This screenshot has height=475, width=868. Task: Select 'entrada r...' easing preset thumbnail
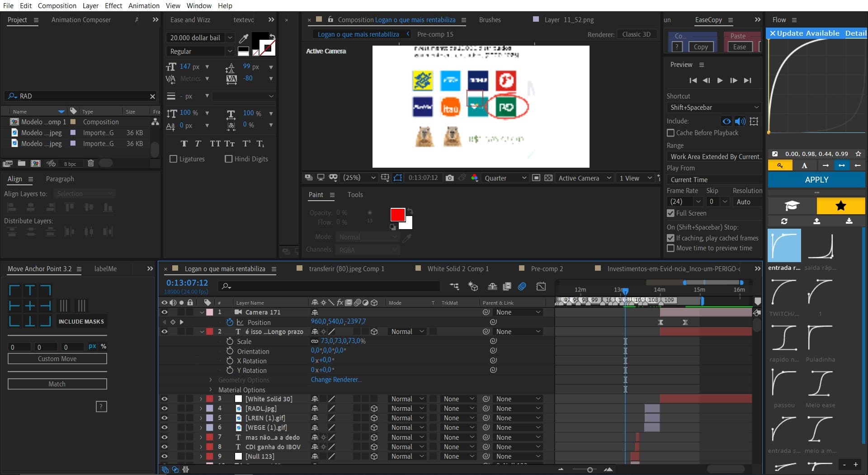[x=784, y=245]
